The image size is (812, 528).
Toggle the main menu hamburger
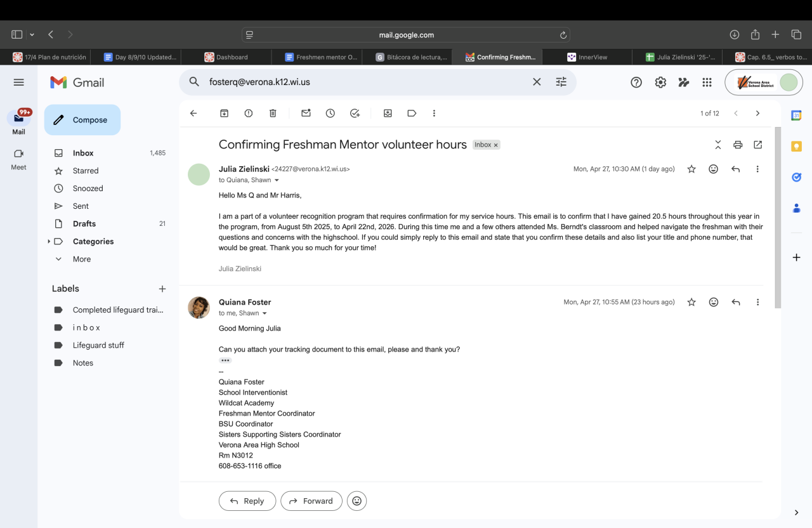coord(18,82)
